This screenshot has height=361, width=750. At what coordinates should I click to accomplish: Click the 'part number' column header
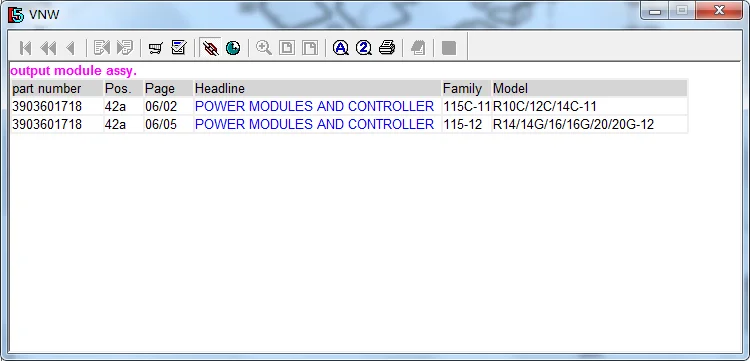pos(57,88)
